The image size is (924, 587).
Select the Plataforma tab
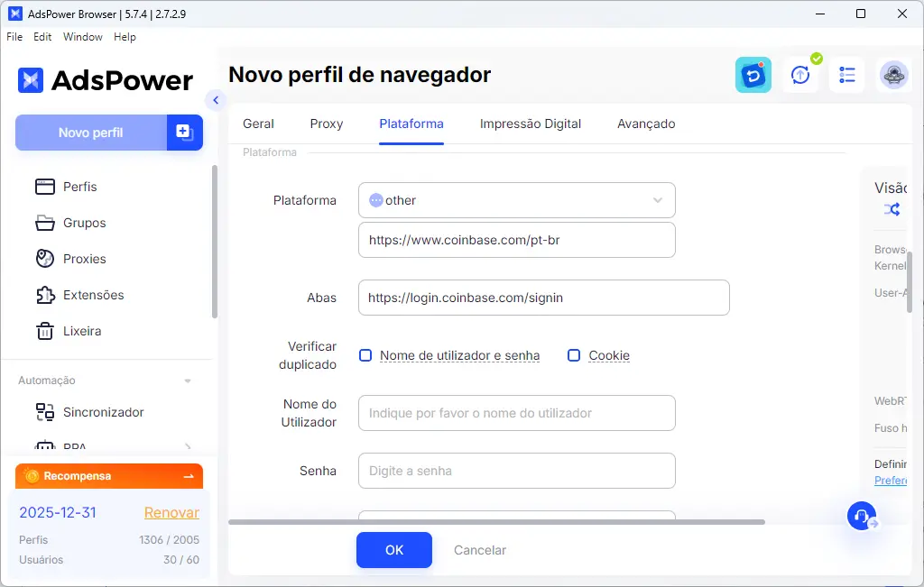pyautogui.click(x=411, y=124)
